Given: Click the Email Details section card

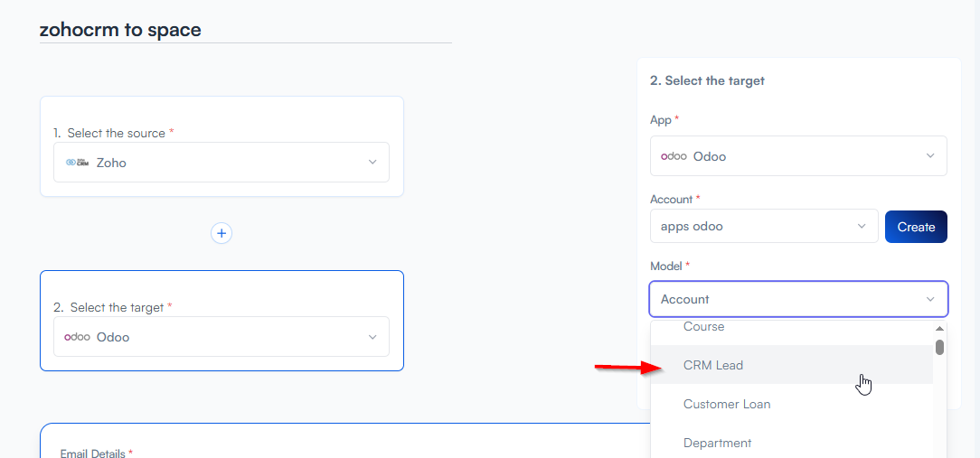Looking at the screenshot, I should click(344, 443).
